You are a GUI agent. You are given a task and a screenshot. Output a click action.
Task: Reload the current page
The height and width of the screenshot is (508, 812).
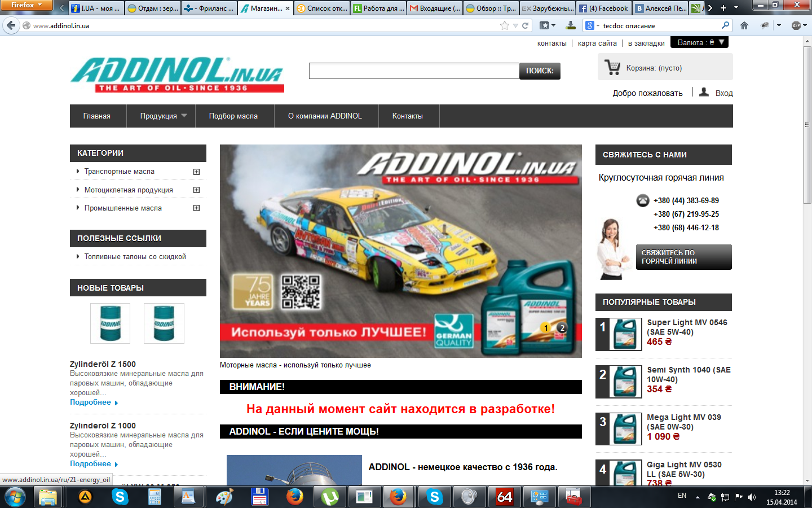pyautogui.click(x=526, y=25)
